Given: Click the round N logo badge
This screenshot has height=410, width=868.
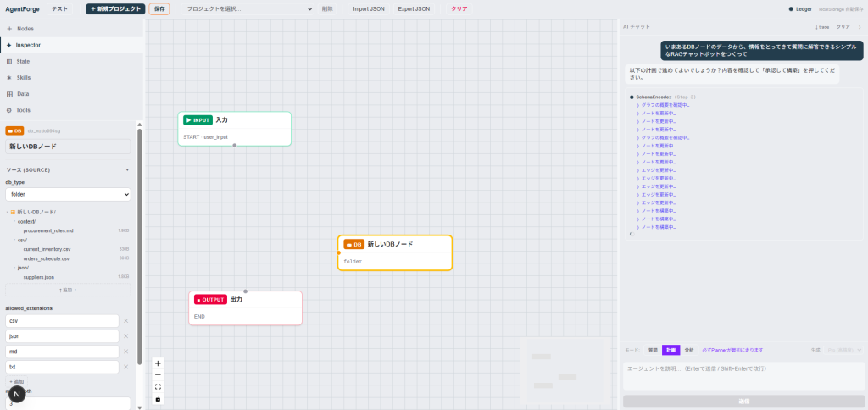Looking at the screenshot, I should point(17,394).
